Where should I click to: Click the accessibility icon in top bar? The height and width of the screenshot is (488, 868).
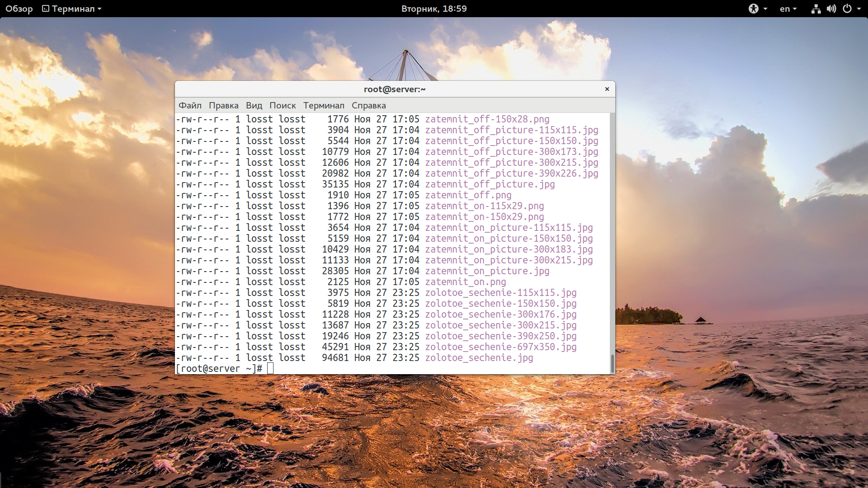pyautogui.click(x=753, y=9)
